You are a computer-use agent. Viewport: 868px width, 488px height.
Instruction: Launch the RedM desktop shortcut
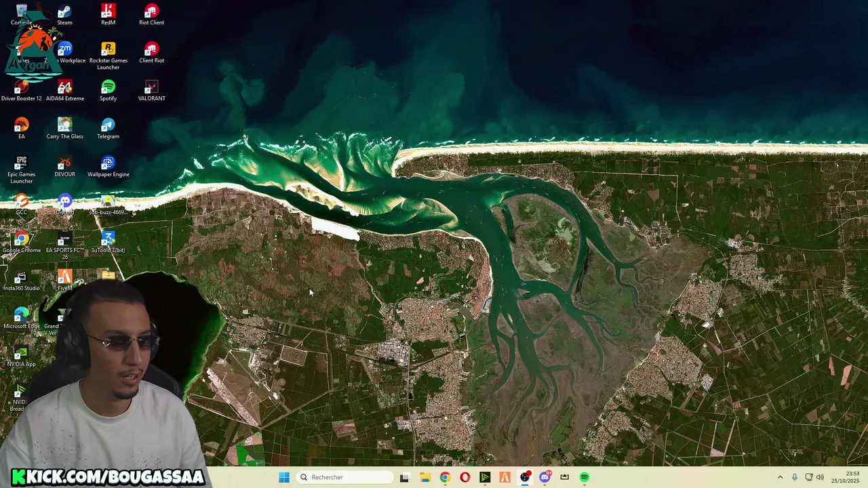pyautogui.click(x=108, y=15)
